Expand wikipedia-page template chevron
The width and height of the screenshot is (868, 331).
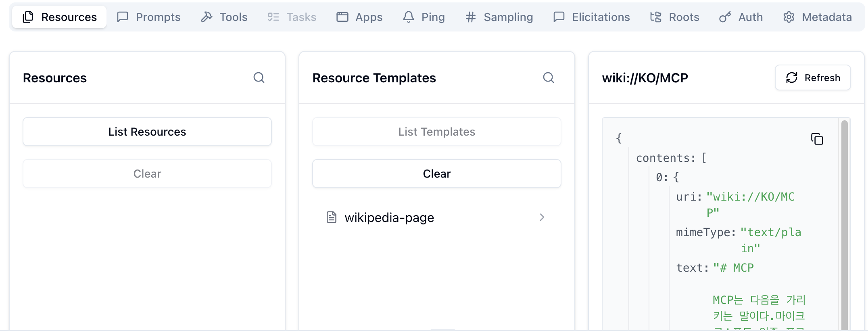pyautogui.click(x=542, y=217)
